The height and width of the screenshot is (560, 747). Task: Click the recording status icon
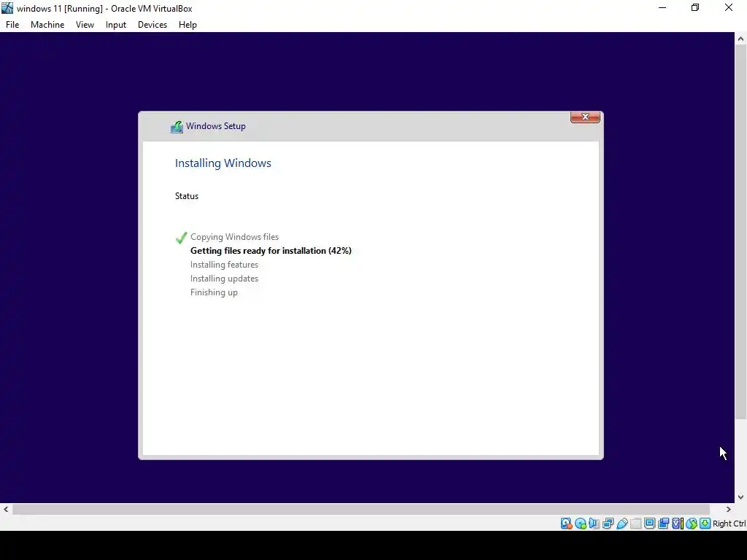[x=663, y=524]
